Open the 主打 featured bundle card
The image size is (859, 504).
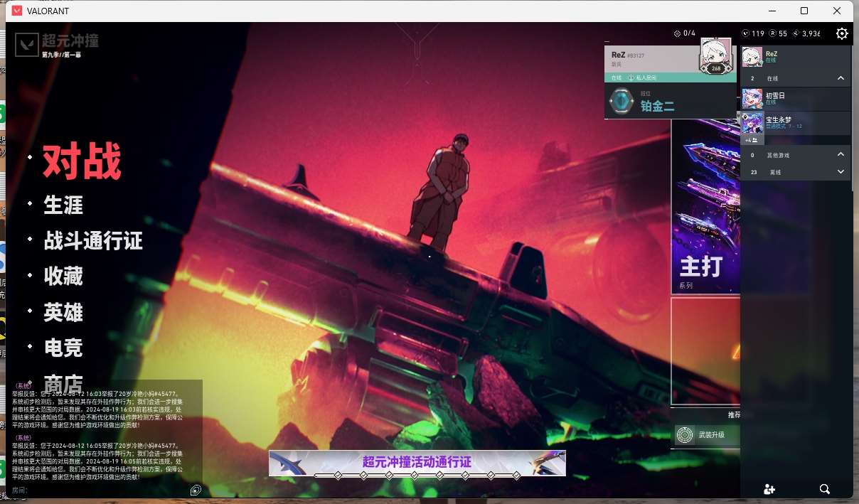coord(706,206)
